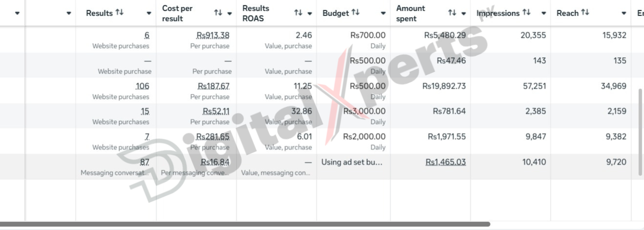Viewport: 644px width, 230px height.
Task: Open Amount spent column dropdown arrow
Action: pos(464,14)
